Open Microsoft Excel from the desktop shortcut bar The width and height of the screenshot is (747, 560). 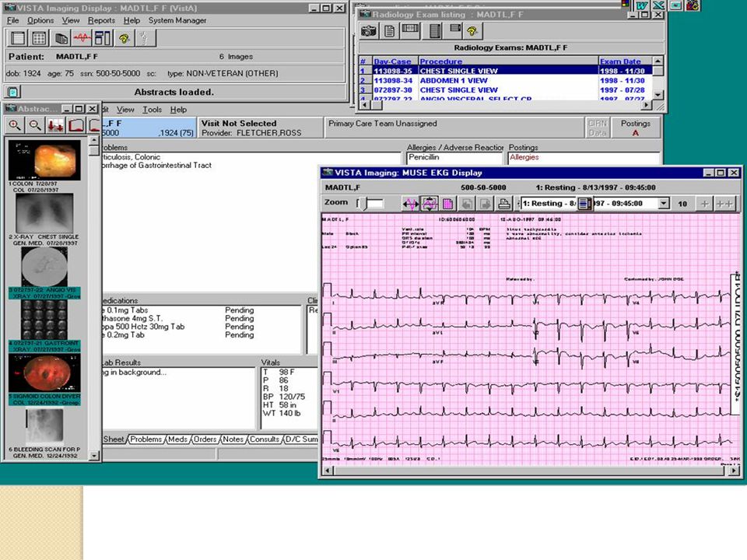click(659, 5)
